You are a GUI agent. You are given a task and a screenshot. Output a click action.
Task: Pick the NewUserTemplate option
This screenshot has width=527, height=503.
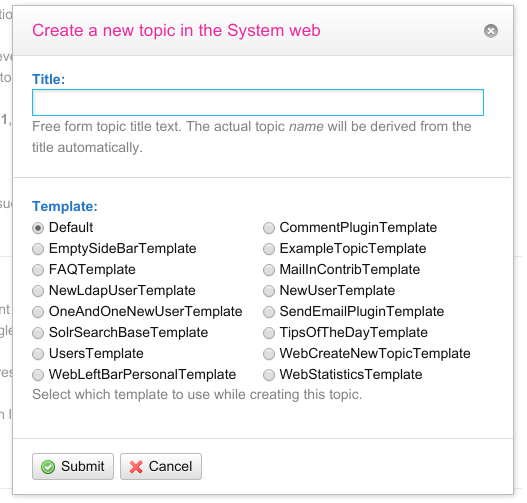pos(269,291)
